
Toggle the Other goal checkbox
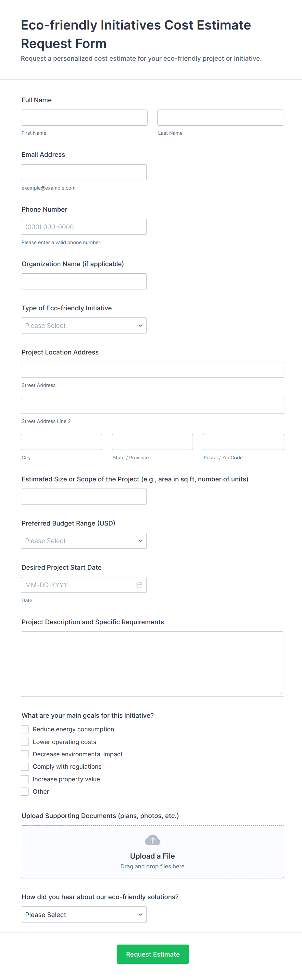tap(25, 791)
